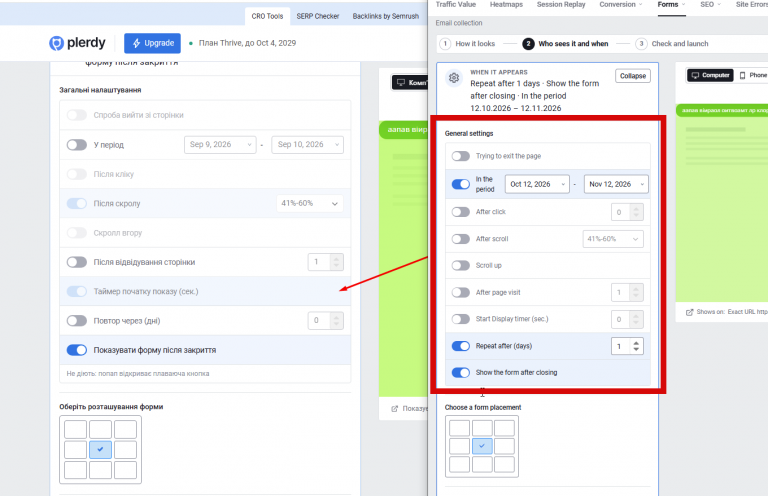
Task: Enable the After scroll switch
Action: 460,239
